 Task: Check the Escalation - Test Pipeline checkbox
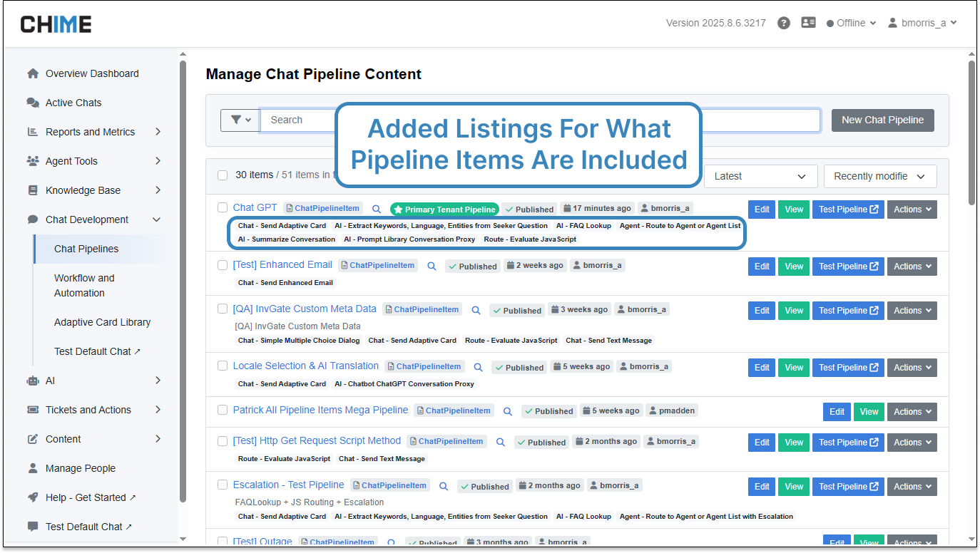[x=223, y=485]
